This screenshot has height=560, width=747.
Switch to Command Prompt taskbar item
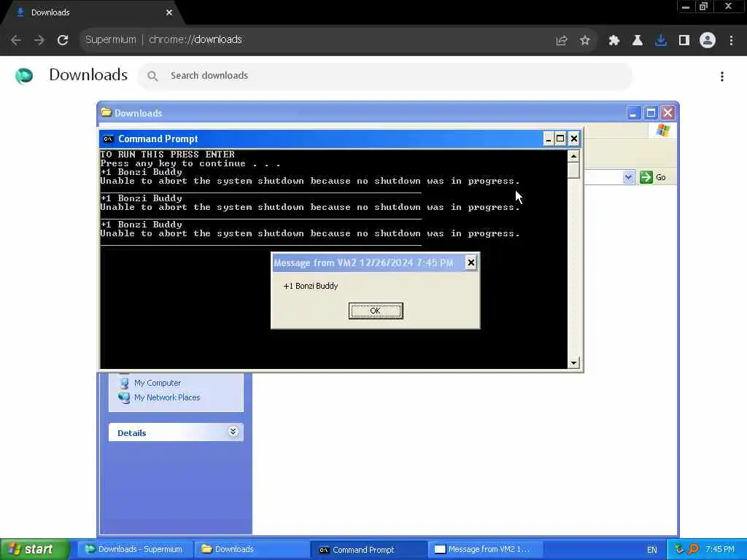click(x=368, y=550)
